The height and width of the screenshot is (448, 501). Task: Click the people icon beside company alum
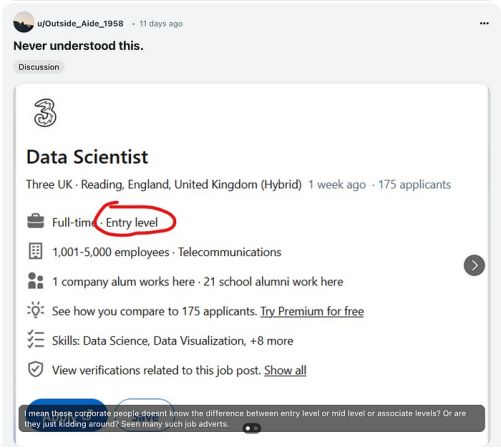pyautogui.click(x=35, y=281)
